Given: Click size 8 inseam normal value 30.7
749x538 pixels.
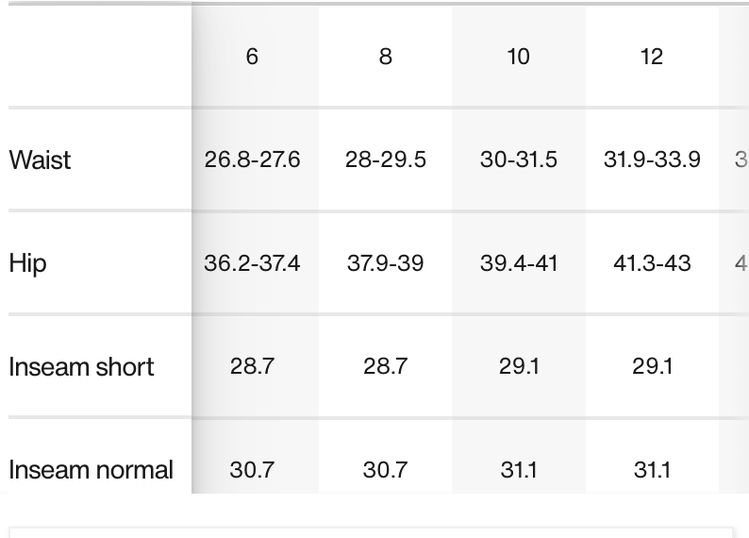Looking at the screenshot, I should tap(385, 470).
